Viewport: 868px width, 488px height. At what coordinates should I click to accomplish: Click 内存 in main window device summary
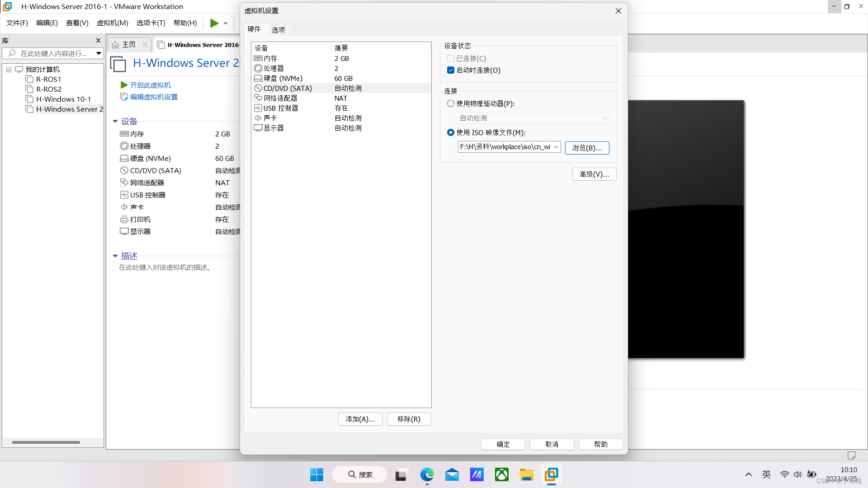(x=137, y=134)
